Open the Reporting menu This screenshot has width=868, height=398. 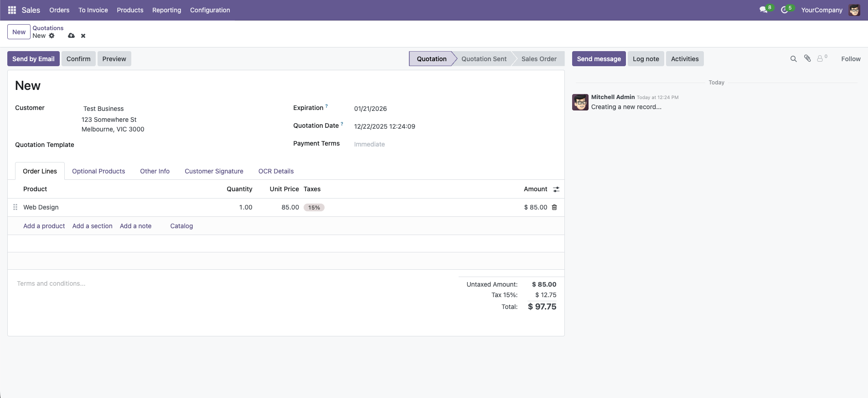click(x=166, y=10)
